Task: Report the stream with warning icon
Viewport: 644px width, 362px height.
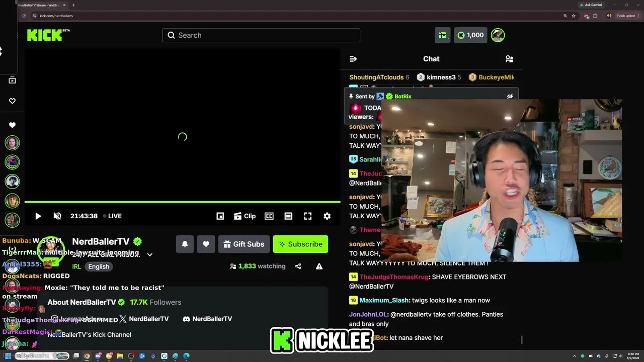Action: click(x=319, y=266)
